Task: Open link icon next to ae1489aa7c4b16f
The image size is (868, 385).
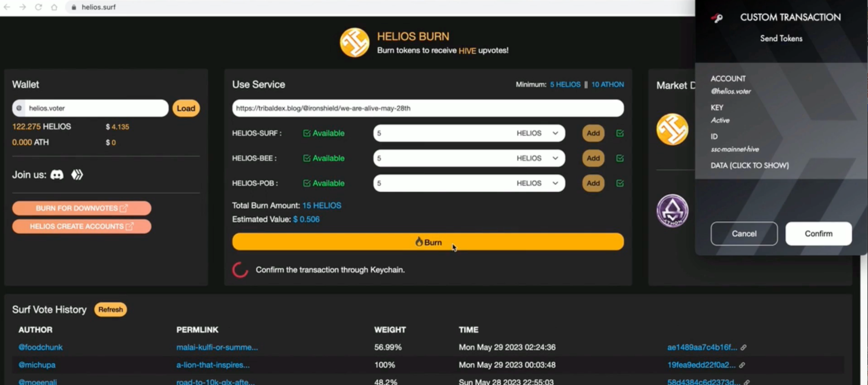Action: [x=743, y=347]
